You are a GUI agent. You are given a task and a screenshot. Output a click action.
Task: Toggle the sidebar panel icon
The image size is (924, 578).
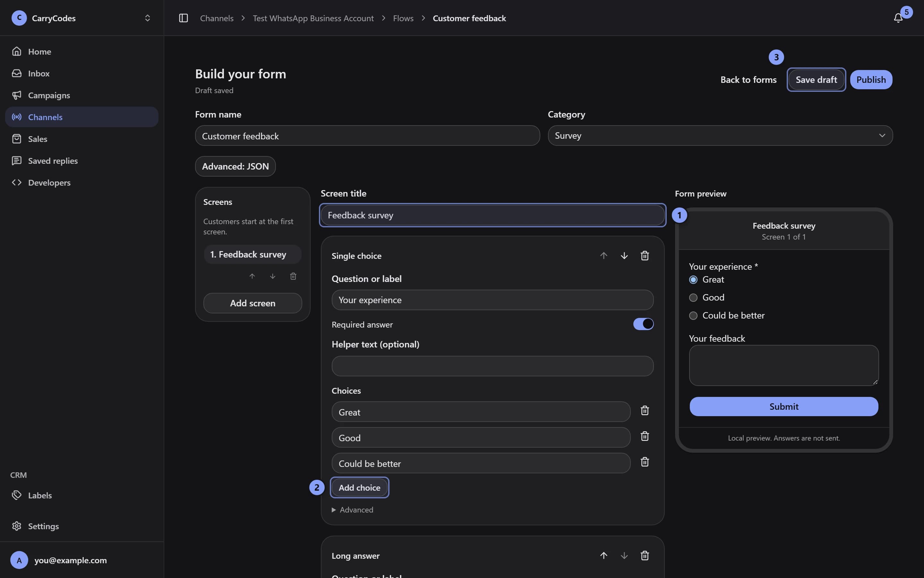coord(183,18)
